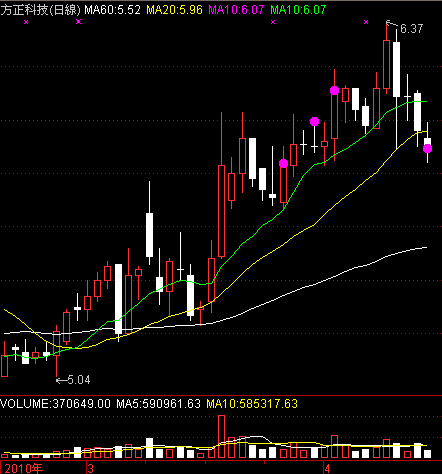Viewport: 442px width, 474px height.
Task: Click the 2010年 date axis label
Action: pyautogui.click(x=23, y=468)
